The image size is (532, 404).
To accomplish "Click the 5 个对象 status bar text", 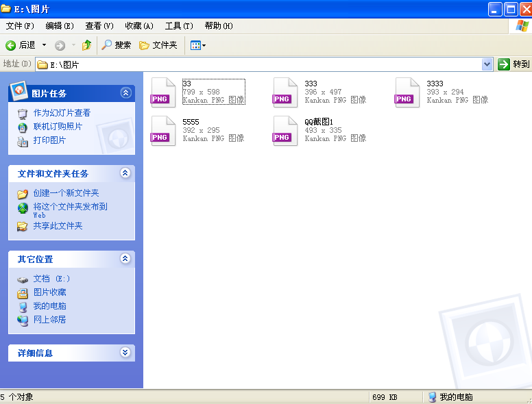I will point(16,397).
